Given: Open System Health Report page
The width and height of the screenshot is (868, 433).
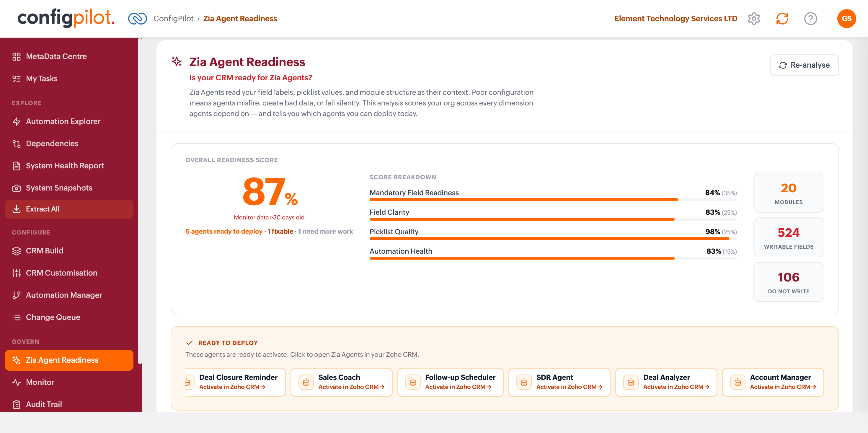Looking at the screenshot, I should [x=69, y=166].
